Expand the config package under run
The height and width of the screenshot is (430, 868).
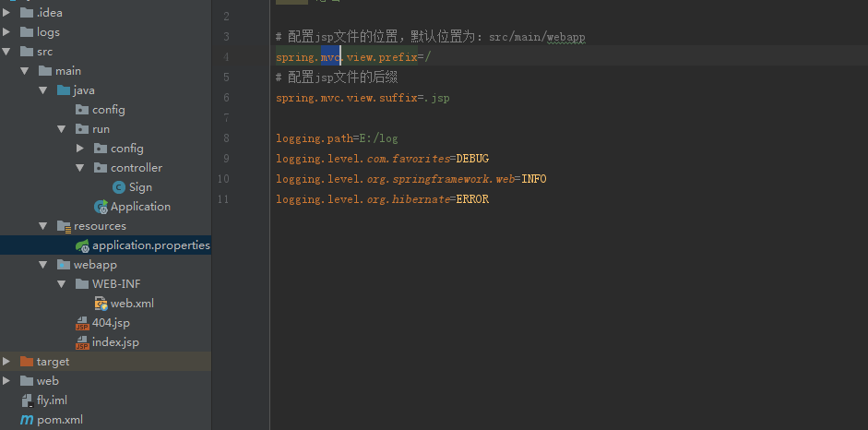[x=80, y=149]
